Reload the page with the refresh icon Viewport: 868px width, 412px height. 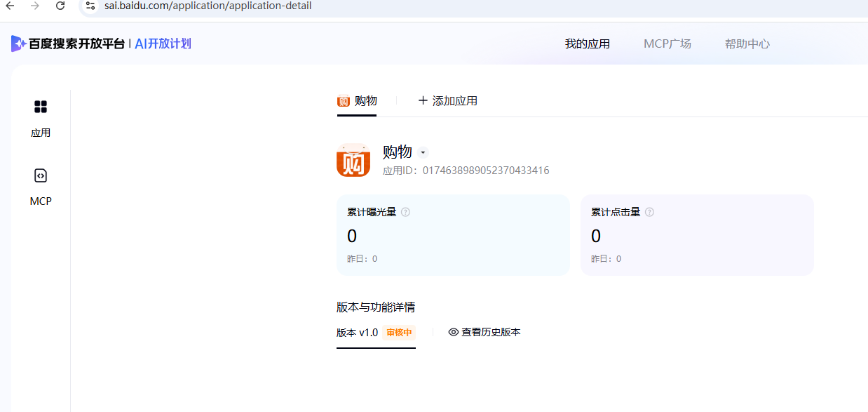[x=60, y=6]
